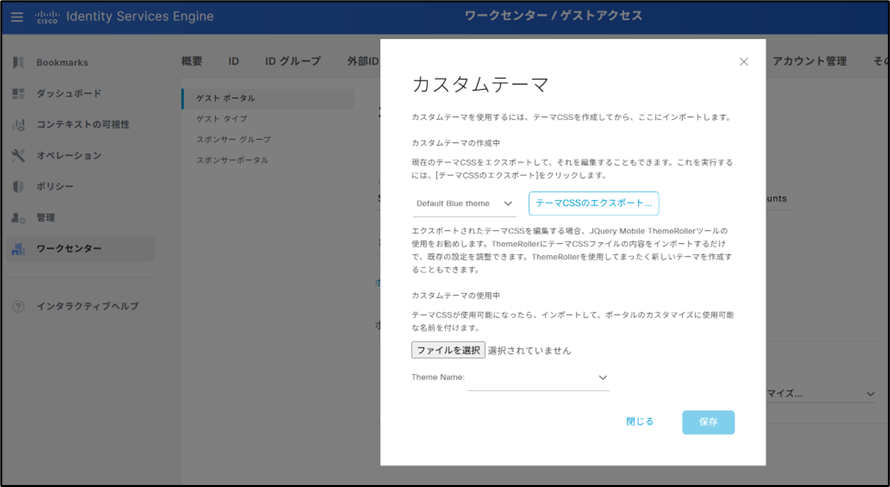Click the ファイルを選択 file button
The image size is (890, 487).
tap(447, 350)
